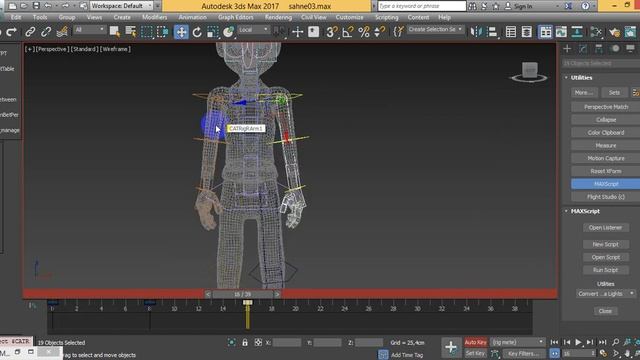
Task: Click the Motion Capture button
Action: (x=606, y=158)
